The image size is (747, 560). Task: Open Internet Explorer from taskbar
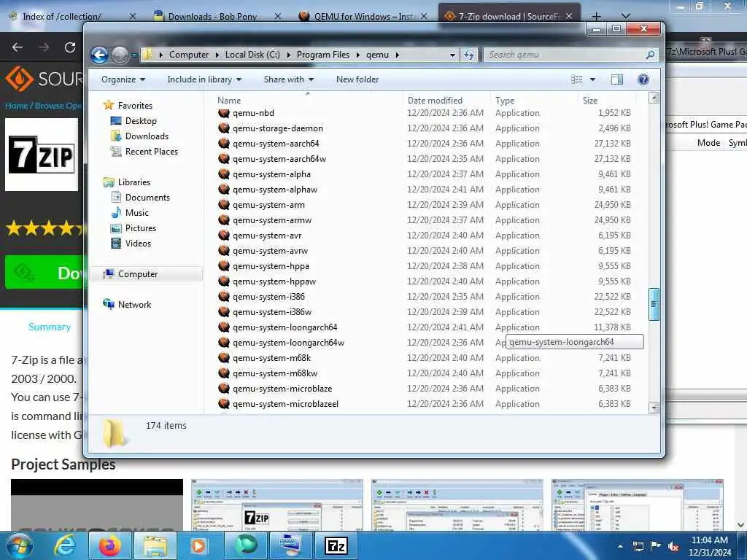coord(65,545)
